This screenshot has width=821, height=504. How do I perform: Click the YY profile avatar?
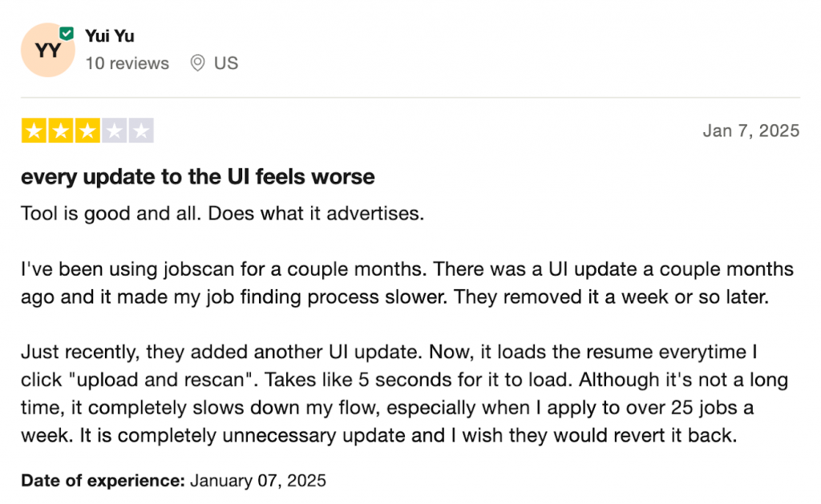pos(47,50)
